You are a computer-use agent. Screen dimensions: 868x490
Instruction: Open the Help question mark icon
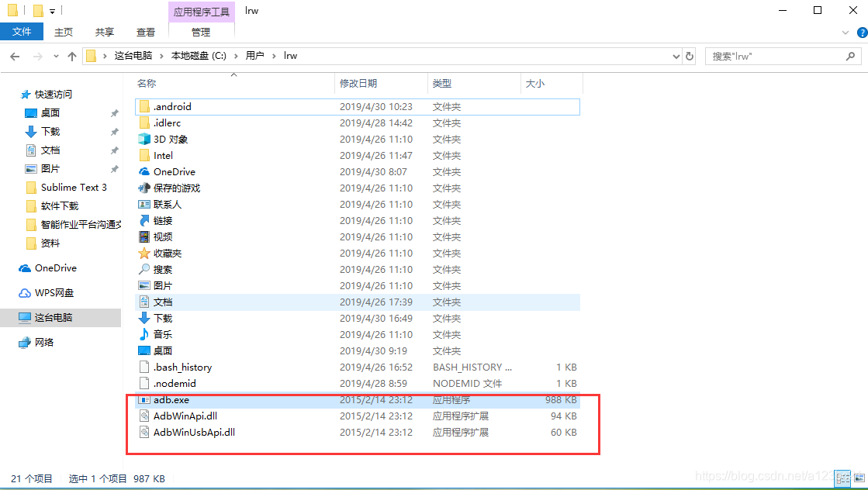tap(862, 33)
